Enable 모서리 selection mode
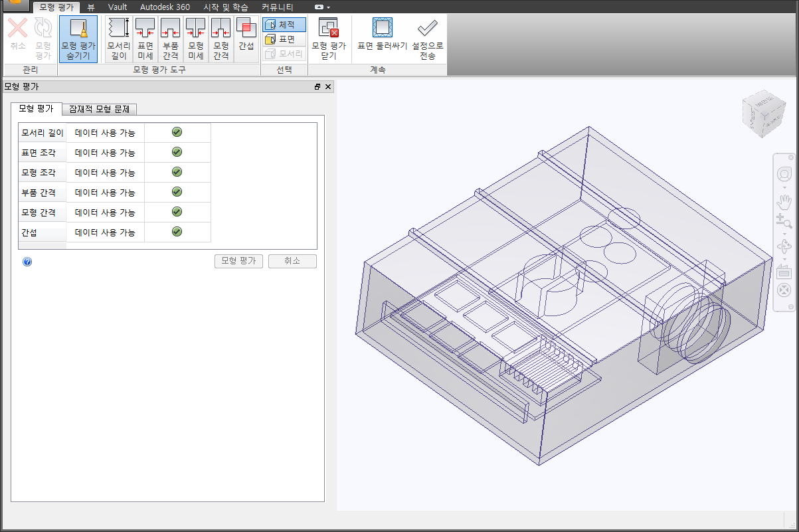The height and width of the screenshot is (532, 799). tap(284, 54)
